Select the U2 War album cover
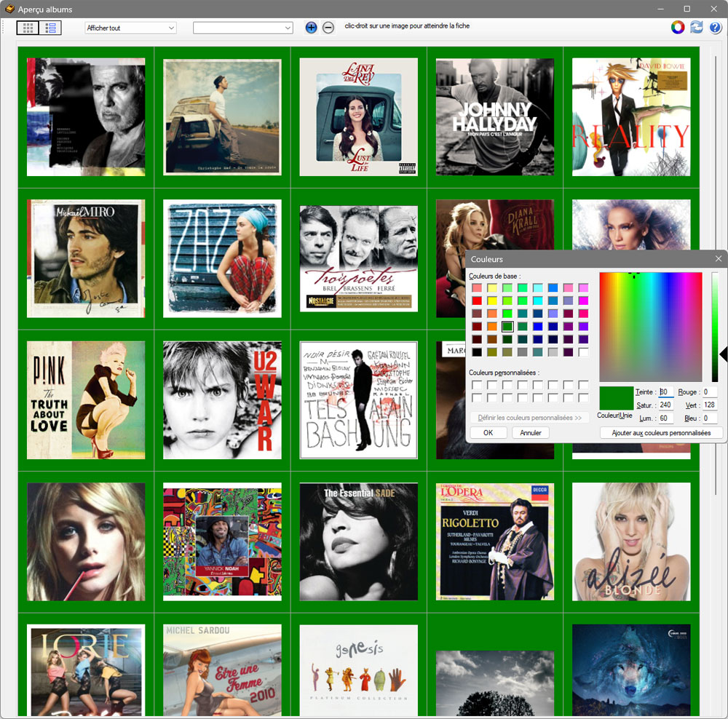 [222, 400]
